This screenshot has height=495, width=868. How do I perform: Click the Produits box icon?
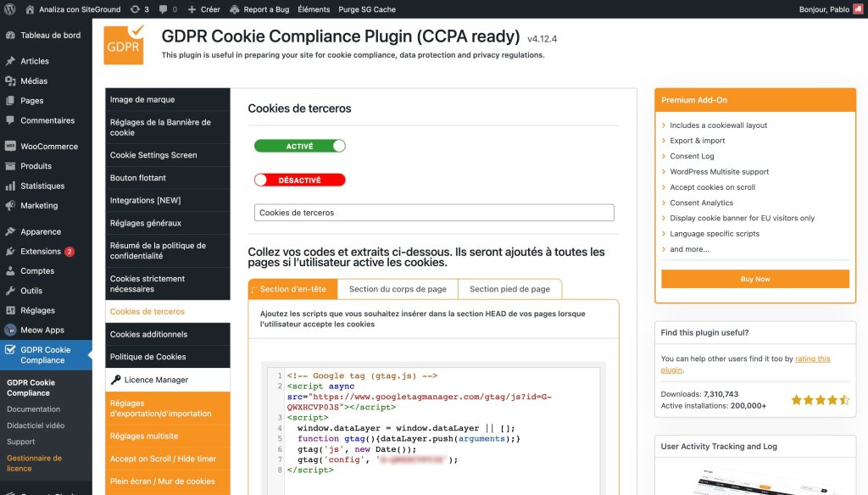pos(10,166)
